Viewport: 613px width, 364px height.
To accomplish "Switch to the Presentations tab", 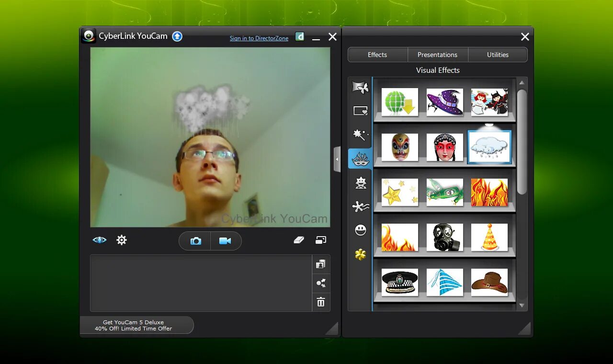I will point(438,55).
